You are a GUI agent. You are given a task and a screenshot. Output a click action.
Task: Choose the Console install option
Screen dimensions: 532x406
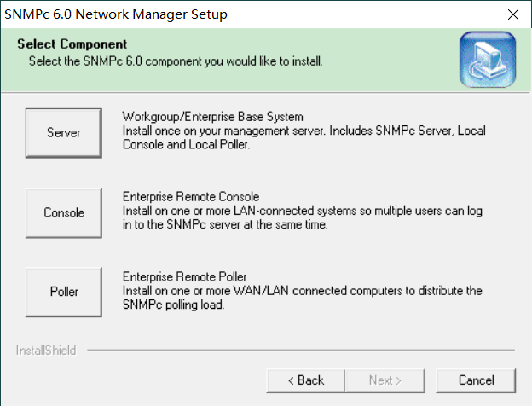pyautogui.click(x=64, y=212)
